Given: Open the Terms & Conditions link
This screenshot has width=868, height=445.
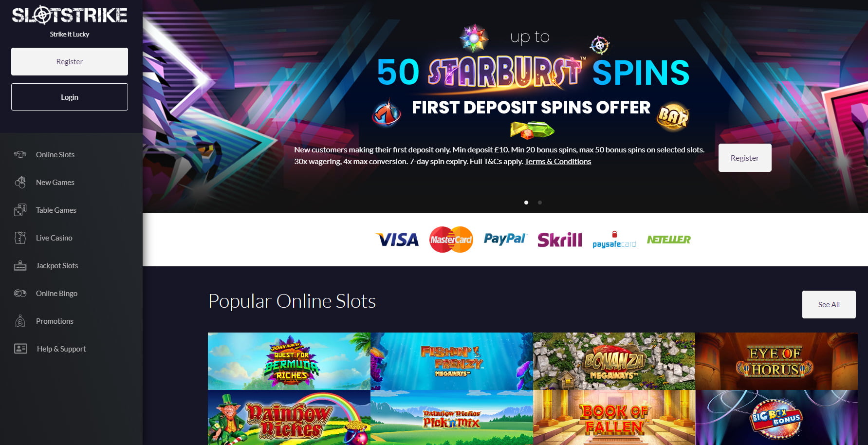Looking at the screenshot, I should [x=558, y=162].
